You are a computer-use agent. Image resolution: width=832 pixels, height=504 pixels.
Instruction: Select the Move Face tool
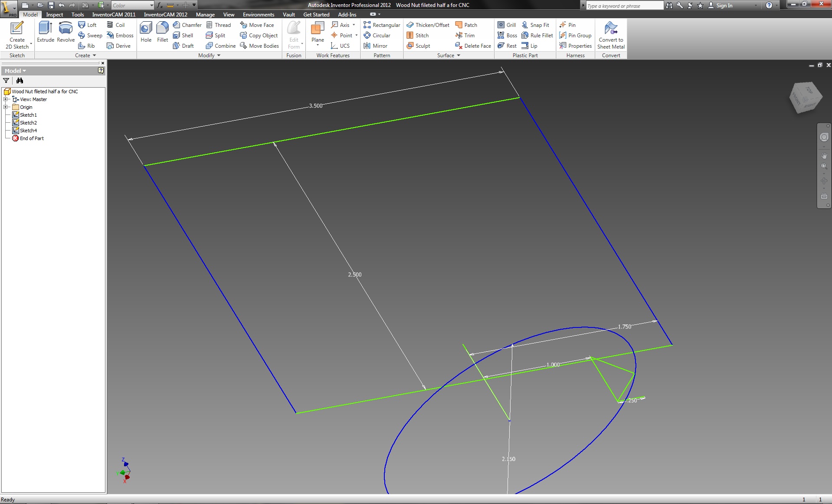coord(257,25)
